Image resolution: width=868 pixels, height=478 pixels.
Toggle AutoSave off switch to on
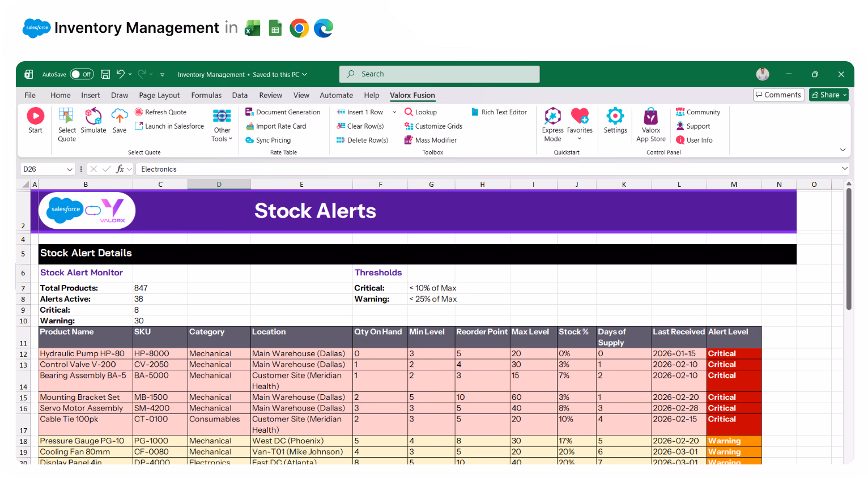(82, 74)
